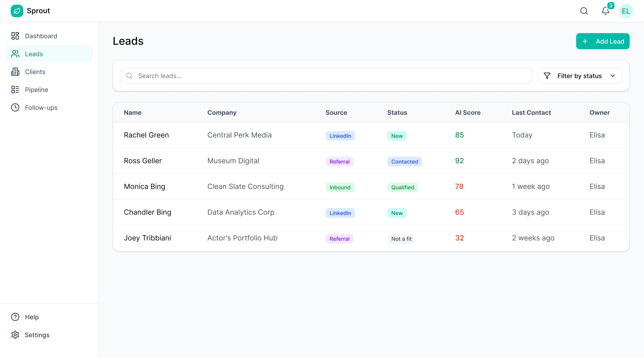Click the Contacted status badge for Ross Geller

pyautogui.click(x=404, y=162)
